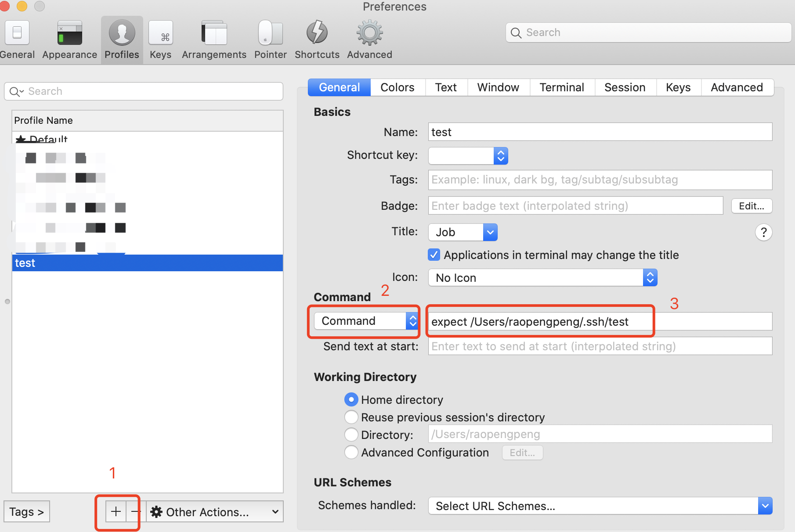Viewport: 795px width, 532px height.
Task: Switch to the General profile tab
Action: (x=339, y=87)
